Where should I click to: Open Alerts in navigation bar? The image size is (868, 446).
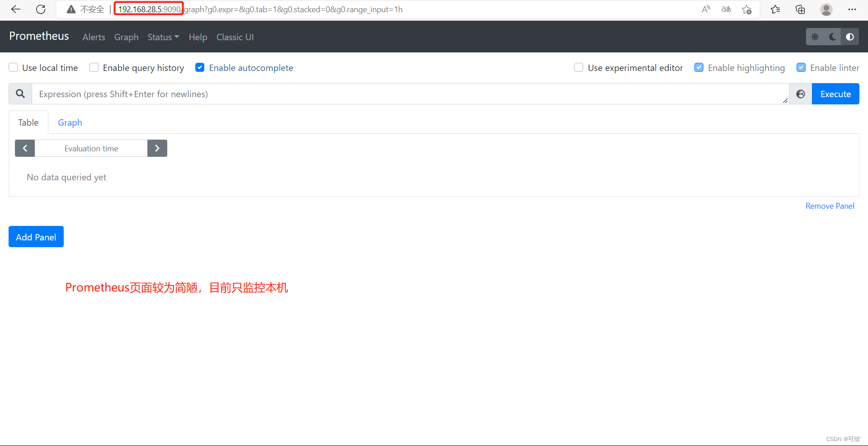point(94,37)
